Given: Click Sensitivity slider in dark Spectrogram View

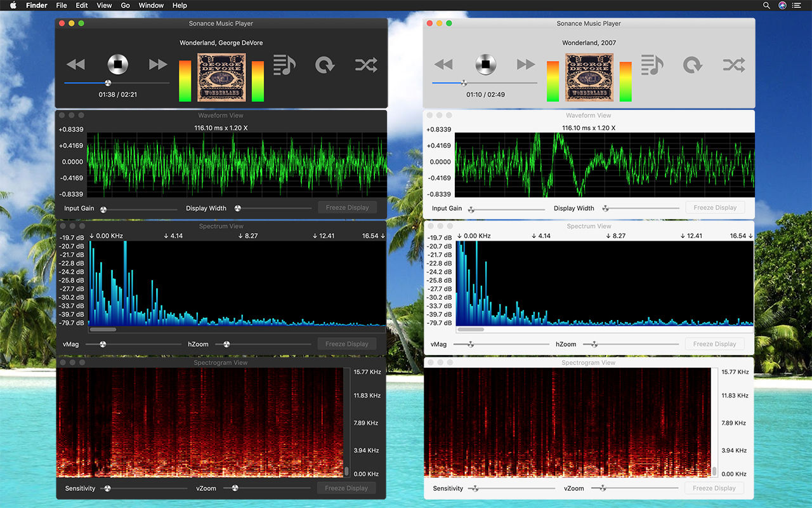Looking at the screenshot, I should pyautogui.click(x=143, y=488).
